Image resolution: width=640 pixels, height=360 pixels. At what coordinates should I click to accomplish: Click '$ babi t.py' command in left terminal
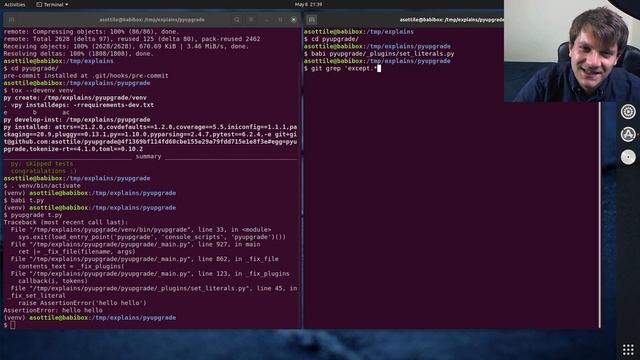[24, 200]
